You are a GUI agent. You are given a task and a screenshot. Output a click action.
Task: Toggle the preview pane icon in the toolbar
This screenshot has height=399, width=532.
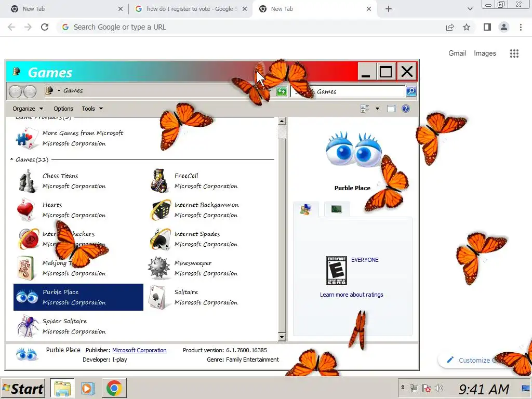(391, 109)
